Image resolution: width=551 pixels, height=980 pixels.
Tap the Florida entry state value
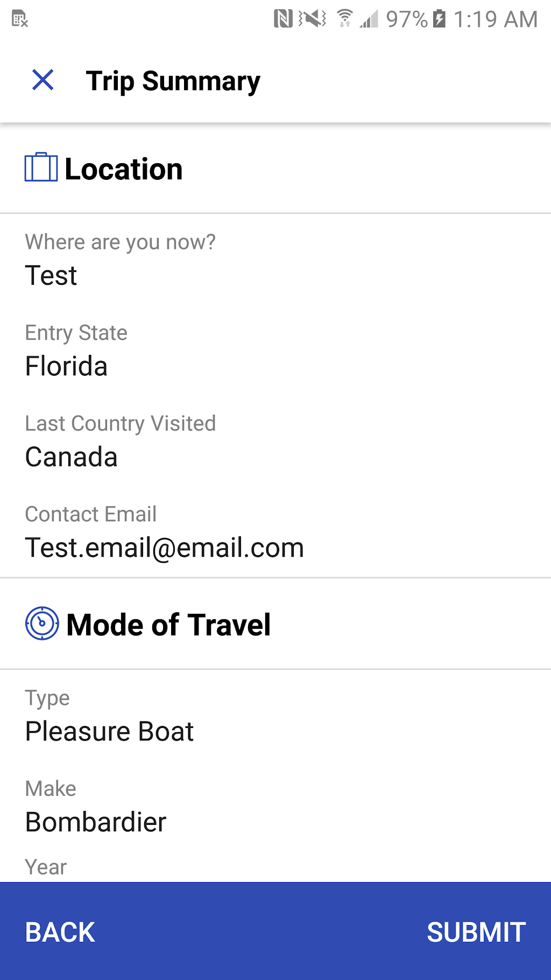67,366
